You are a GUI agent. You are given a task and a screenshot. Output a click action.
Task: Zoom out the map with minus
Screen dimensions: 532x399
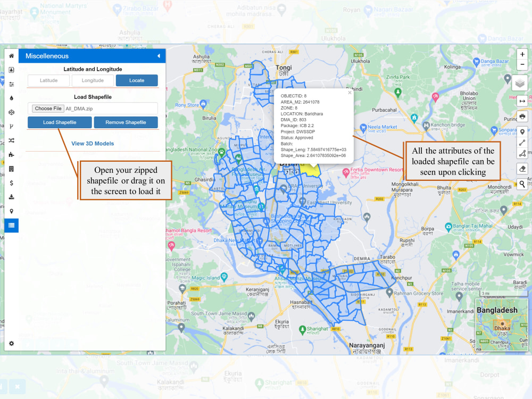click(x=522, y=64)
